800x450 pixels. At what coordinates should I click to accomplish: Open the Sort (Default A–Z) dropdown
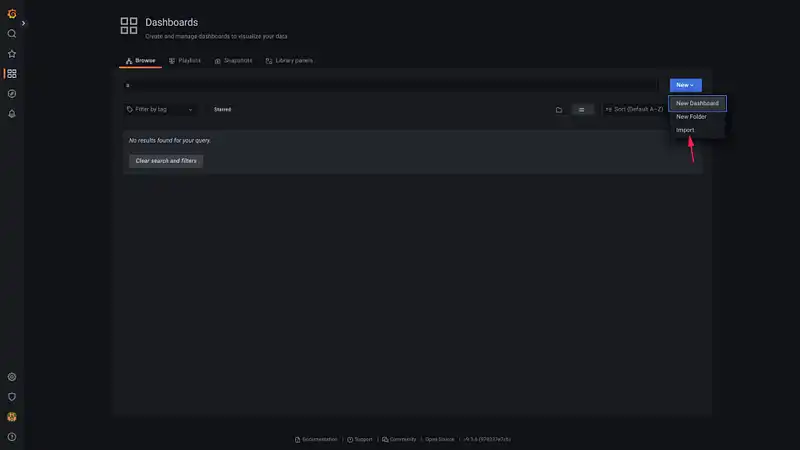tap(634, 110)
